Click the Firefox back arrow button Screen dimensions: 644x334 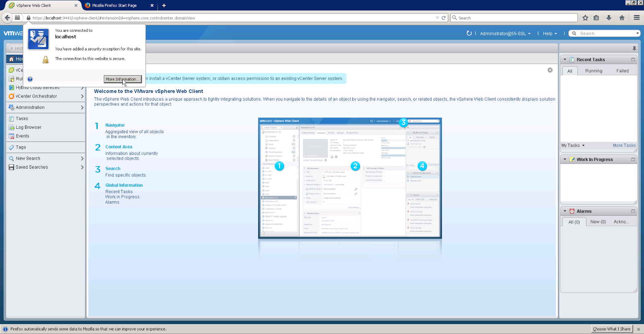point(7,18)
